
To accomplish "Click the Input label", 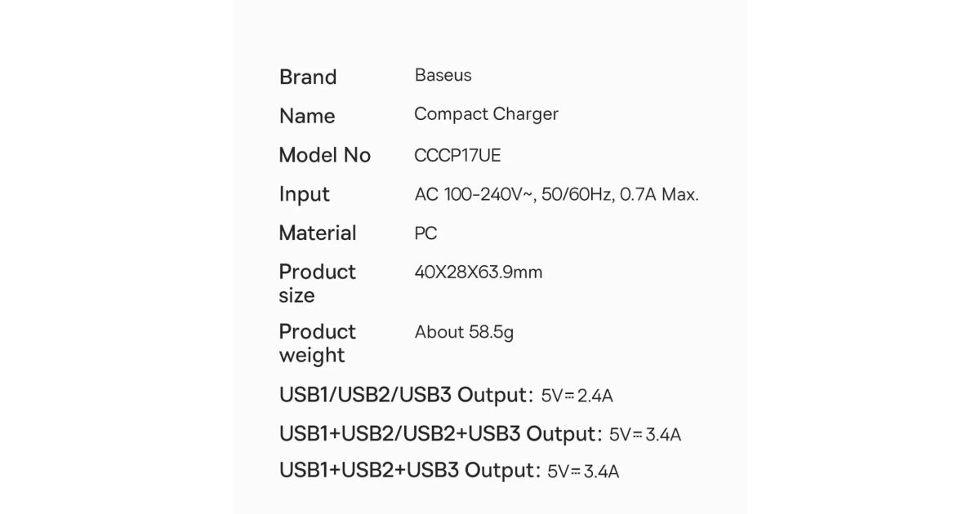I will click(304, 194).
